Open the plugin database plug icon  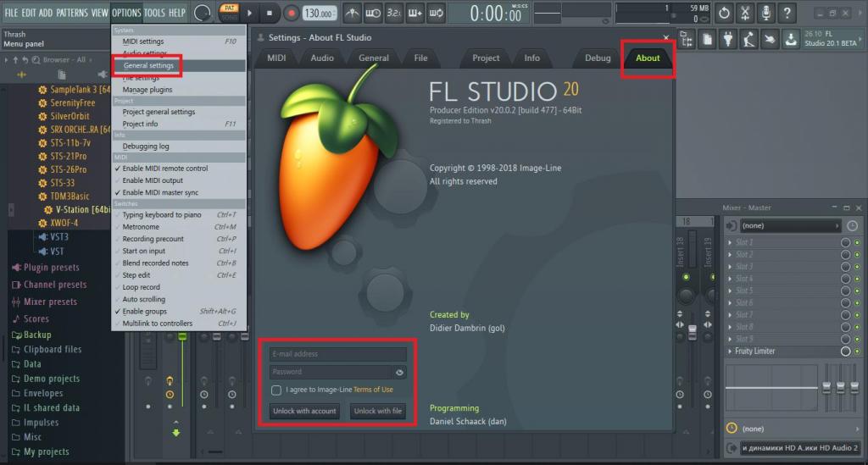coord(728,39)
